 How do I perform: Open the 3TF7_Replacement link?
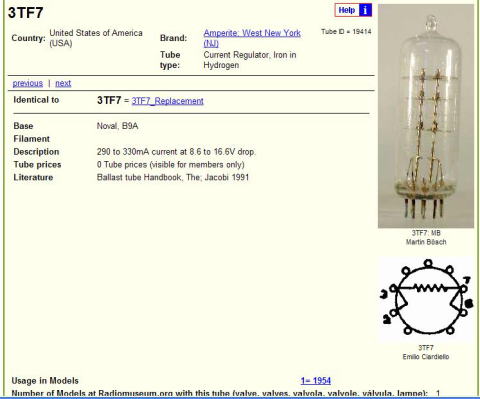point(167,101)
